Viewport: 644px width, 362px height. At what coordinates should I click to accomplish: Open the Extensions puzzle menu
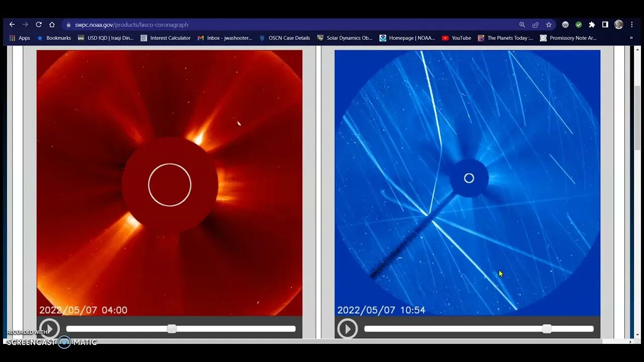click(592, 25)
